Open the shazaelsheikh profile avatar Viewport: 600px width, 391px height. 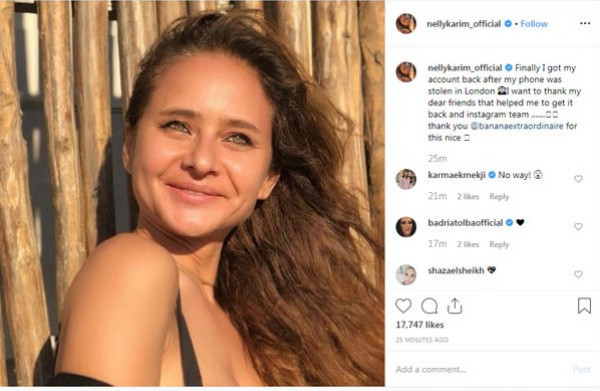[x=406, y=274]
